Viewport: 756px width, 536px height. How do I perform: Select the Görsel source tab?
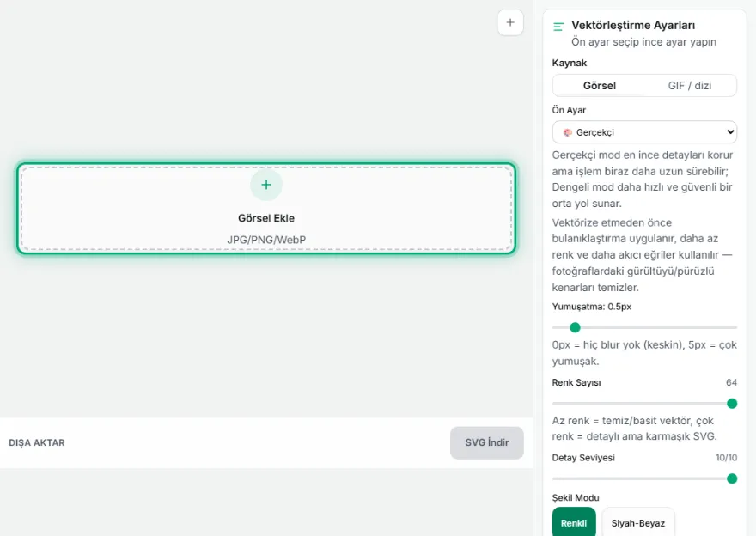point(600,86)
